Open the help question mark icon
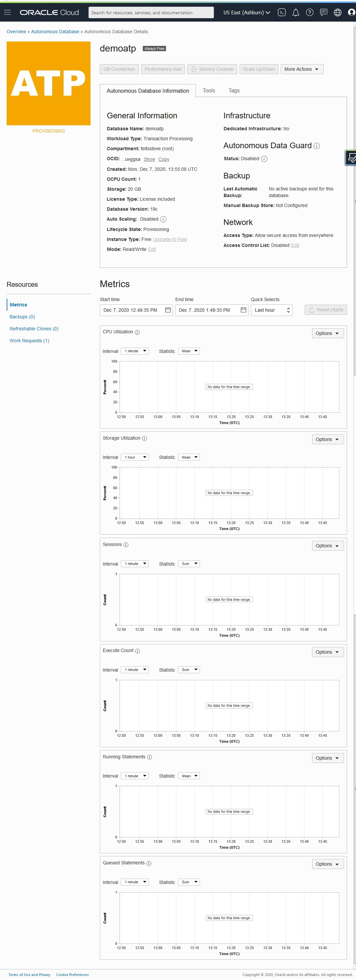 [309, 13]
